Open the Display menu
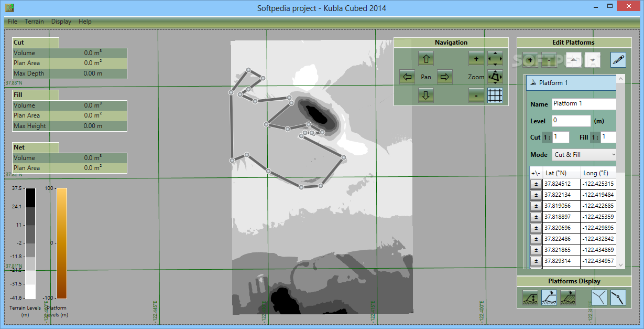The height and width of the screenshot is (329, 644). click(61, 22)
